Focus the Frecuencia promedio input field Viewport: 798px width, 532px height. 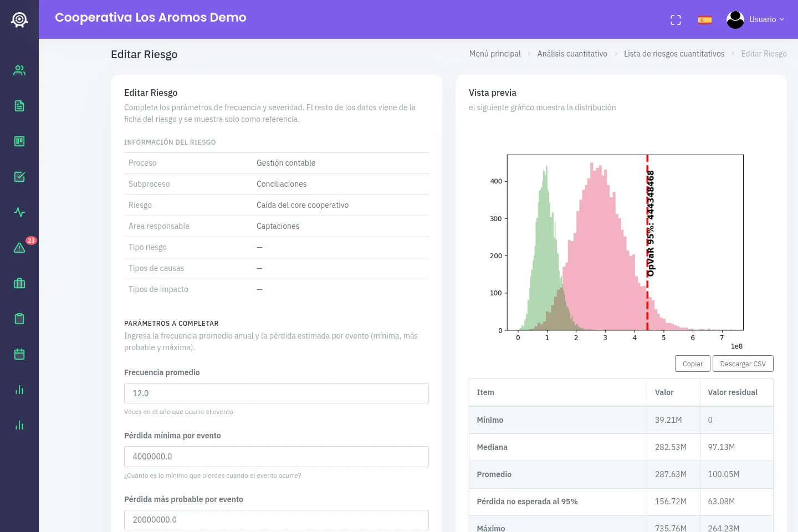point(277,393)
